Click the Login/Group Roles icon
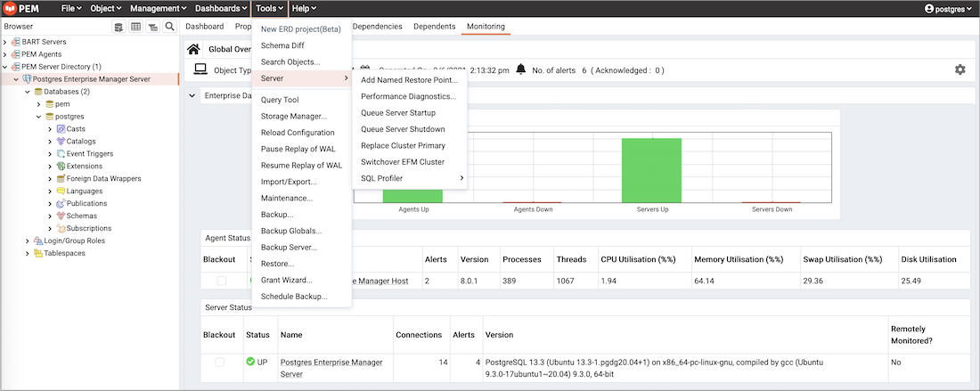Image resolution: width=980 pixels, height=391 pixels. 38,240
